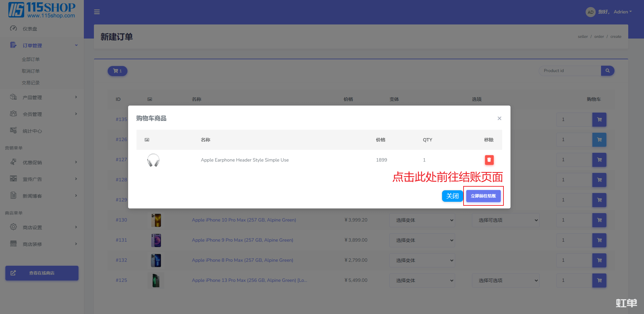Screen dimensions: 644x314
Task: Open 仪表盘 dashboard menu item
Action: pos(42,28)
